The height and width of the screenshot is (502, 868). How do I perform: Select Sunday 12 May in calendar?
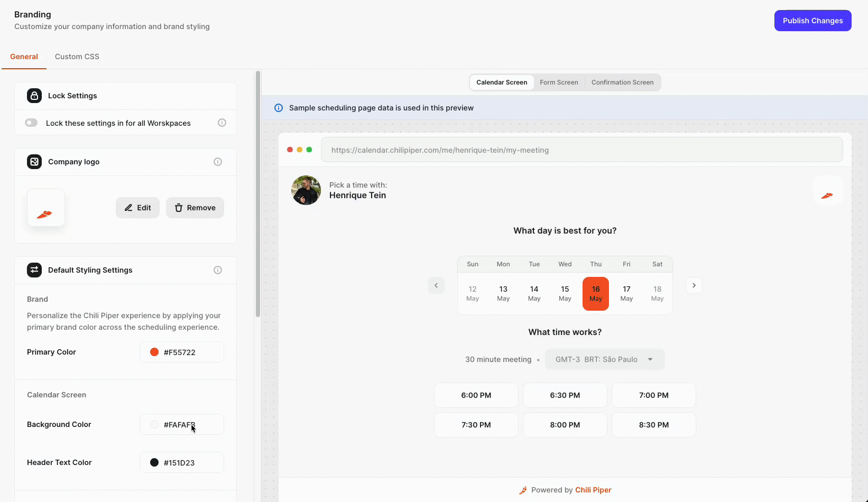(473, 293)
